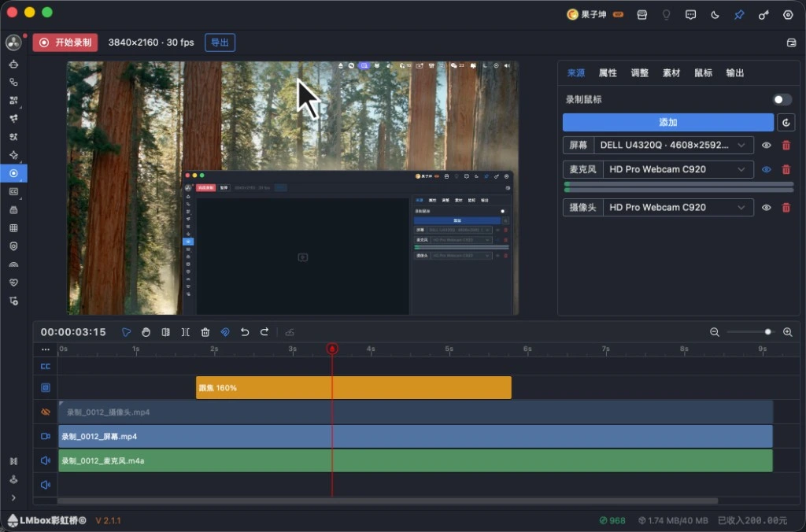Open the store icon in the top bar

[642, 15]
